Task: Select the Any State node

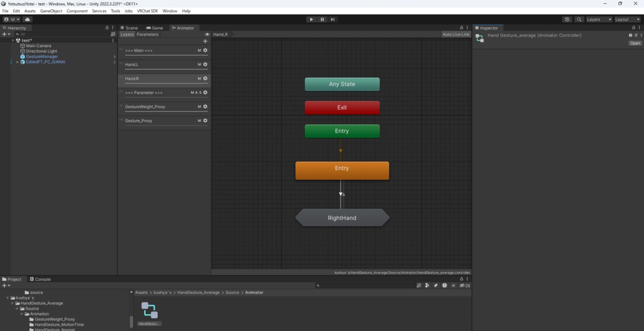Action: tap(342, 84)
